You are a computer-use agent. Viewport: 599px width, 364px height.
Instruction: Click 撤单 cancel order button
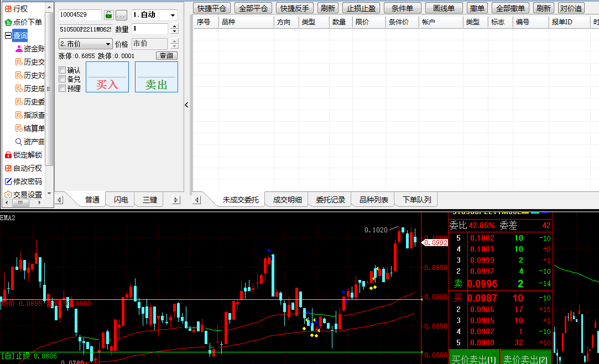[477, 8]
